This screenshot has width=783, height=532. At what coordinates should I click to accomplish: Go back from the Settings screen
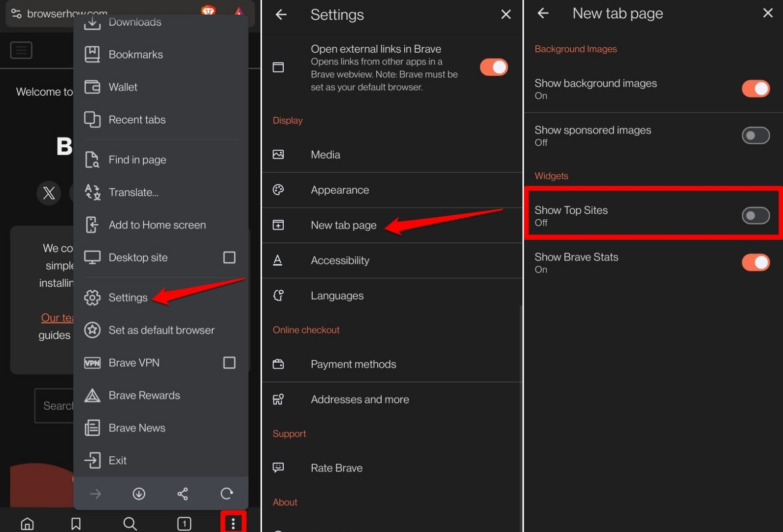tap(281, 15)
